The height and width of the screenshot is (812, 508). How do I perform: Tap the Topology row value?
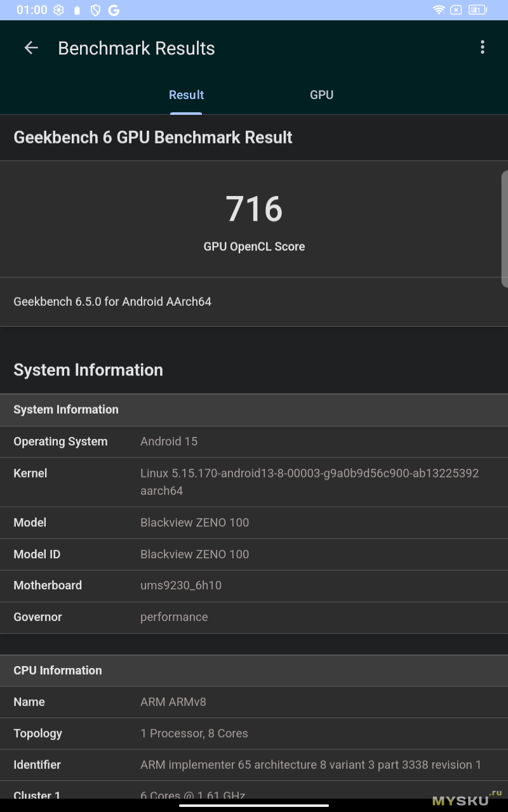194,733
